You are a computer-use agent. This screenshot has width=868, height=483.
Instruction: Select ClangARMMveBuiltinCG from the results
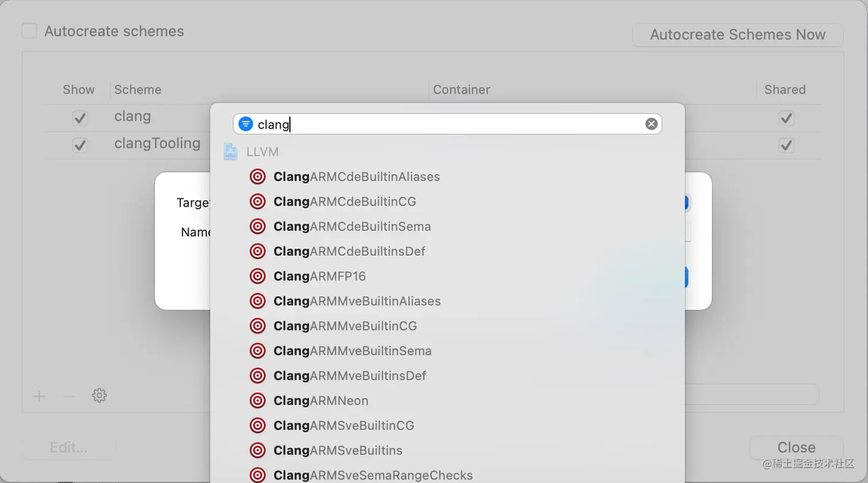coord(344,326)
